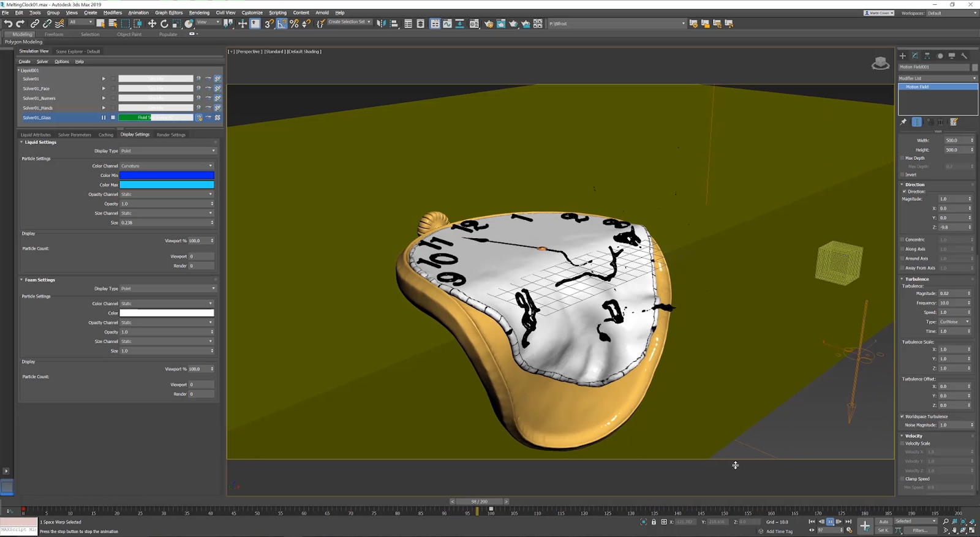This screenshot has width=980, height=537.
Task: Click the Foam Color white swatch
Action: (167, 313)
